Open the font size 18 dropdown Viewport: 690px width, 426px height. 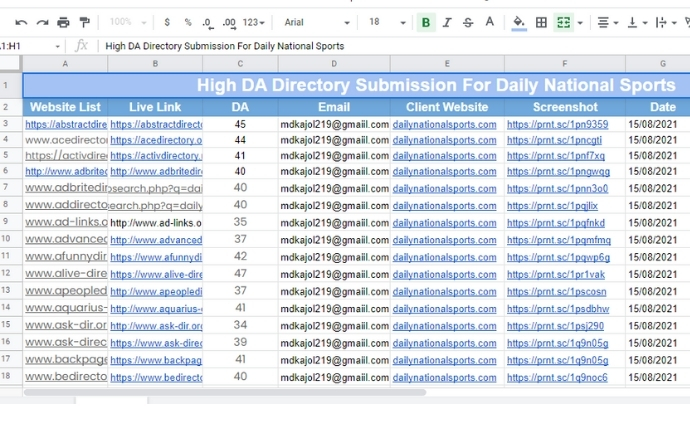[x=387, y=22]
